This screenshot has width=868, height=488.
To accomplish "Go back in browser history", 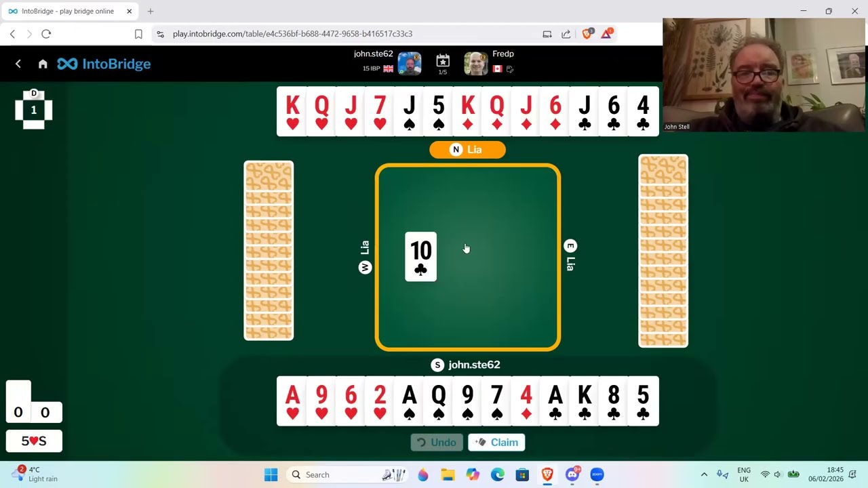I will coord(12,34).
